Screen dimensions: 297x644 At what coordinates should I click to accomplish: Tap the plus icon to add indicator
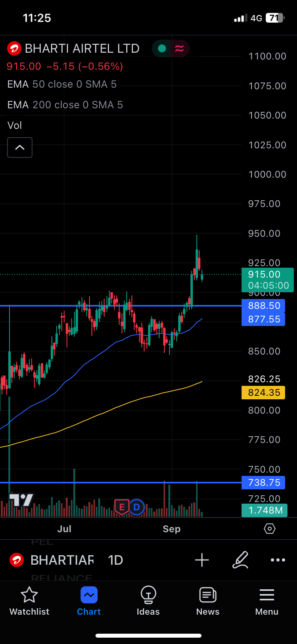click(x=202, y=560)
